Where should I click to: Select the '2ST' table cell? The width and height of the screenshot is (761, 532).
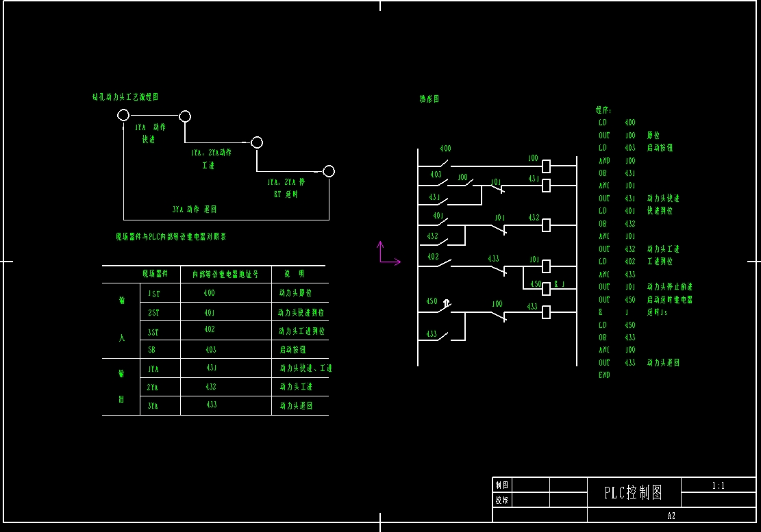click(153, 313)
